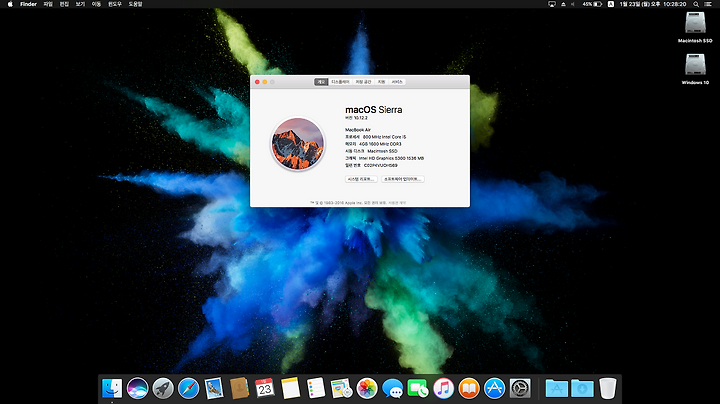Click the macOS Sierra mountain logo

[298, 144]
